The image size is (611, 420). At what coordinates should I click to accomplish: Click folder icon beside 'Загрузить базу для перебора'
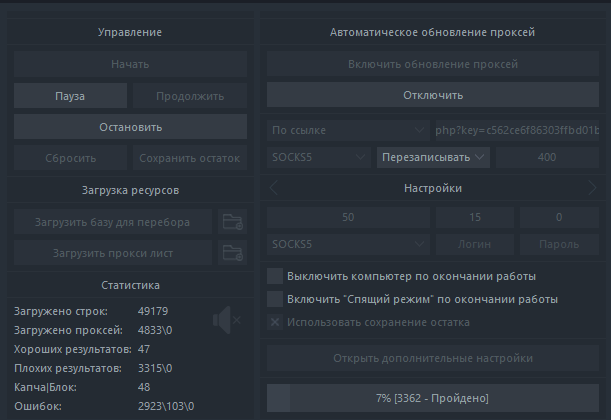point(232,222)
